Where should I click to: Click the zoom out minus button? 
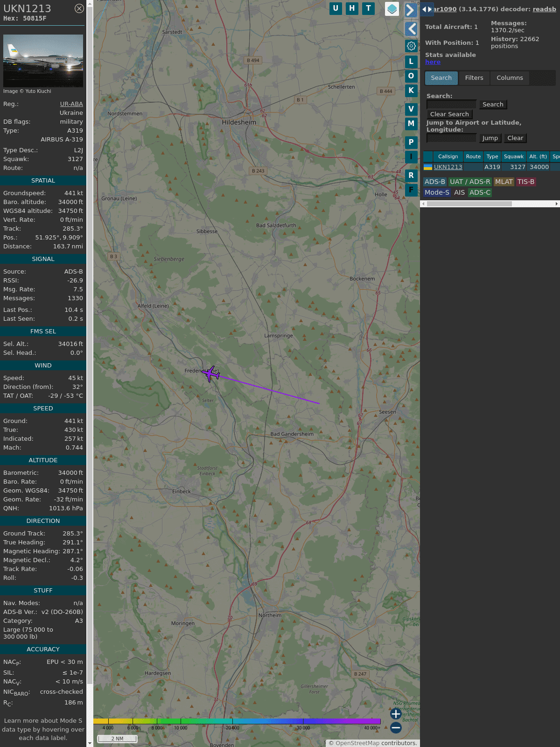(396, 727)
